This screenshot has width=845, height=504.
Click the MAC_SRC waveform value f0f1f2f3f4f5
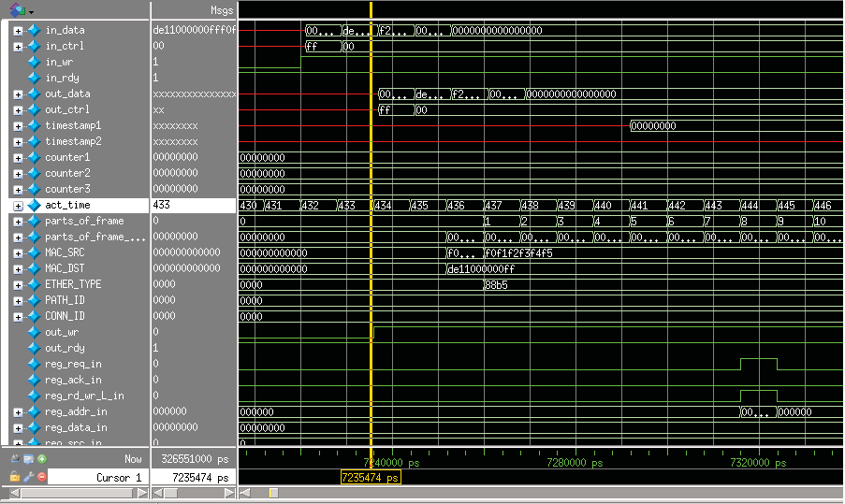(518, 253)
